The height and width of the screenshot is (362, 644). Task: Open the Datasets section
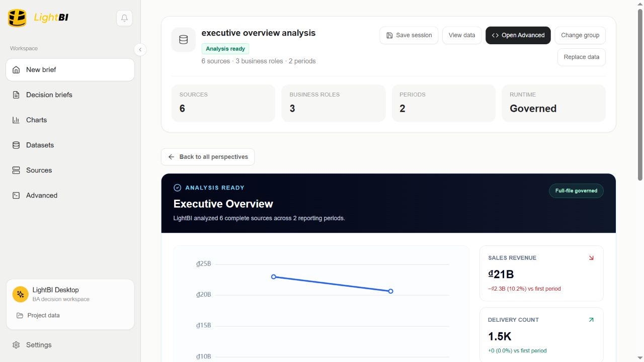(x=70, y=145)
